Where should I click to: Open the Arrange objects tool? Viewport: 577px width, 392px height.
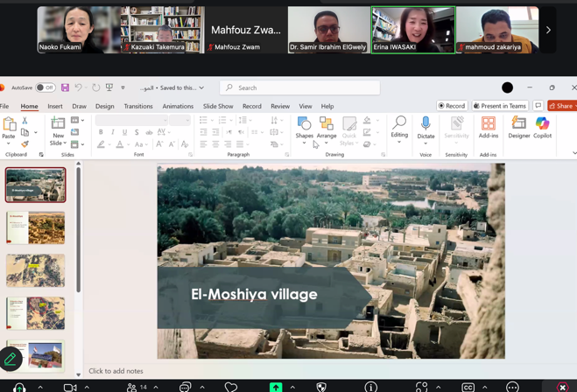(327, 124)
